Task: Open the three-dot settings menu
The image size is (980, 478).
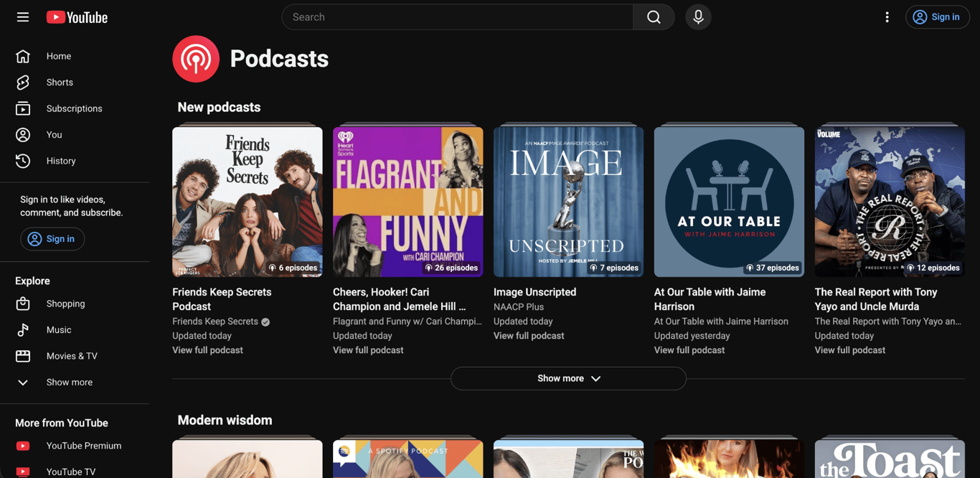Action: click(x=887, y=17)
